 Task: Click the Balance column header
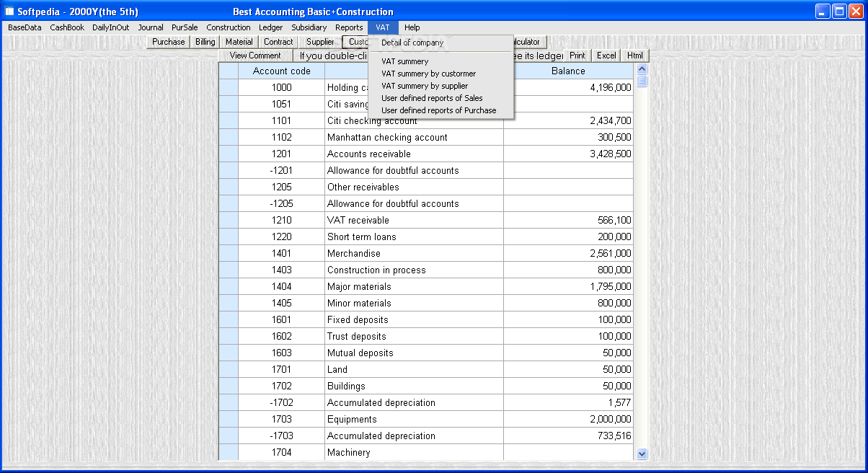pyautogui.click(x=568, y=71)
